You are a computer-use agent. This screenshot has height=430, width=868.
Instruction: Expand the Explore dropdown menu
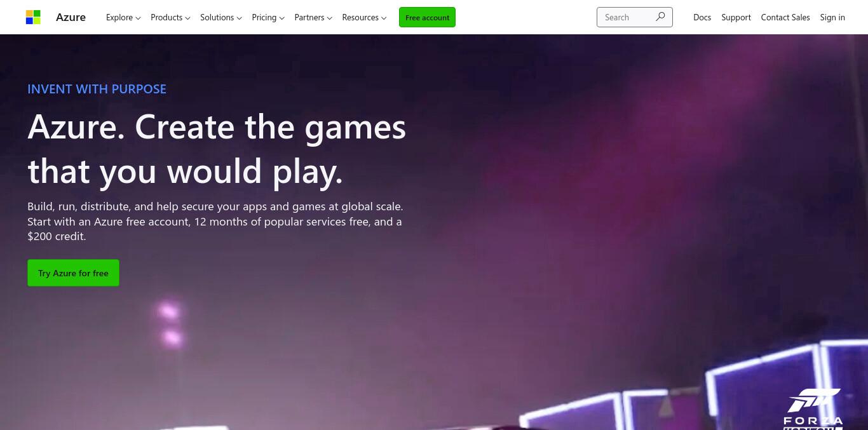[123, 17]
